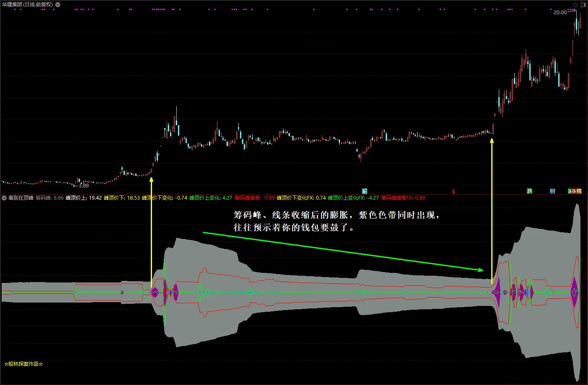
Task: Select the 峰顶价上变化FX: -4.27 value
Action: [x=353, y=198]
